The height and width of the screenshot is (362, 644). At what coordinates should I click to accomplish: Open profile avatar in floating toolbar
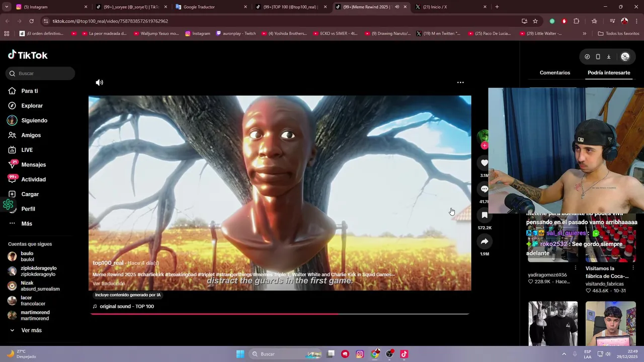pyautogui.click(x=625, y=57)
